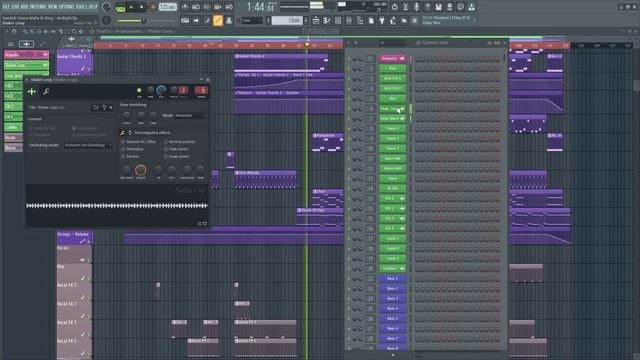Click the tempo BPM display
This screenshot has height=360, width=640.
tap(168, 7)
